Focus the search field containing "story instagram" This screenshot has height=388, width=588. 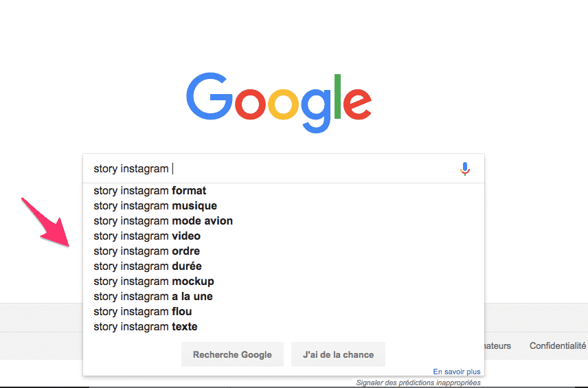tap(275, 168)
